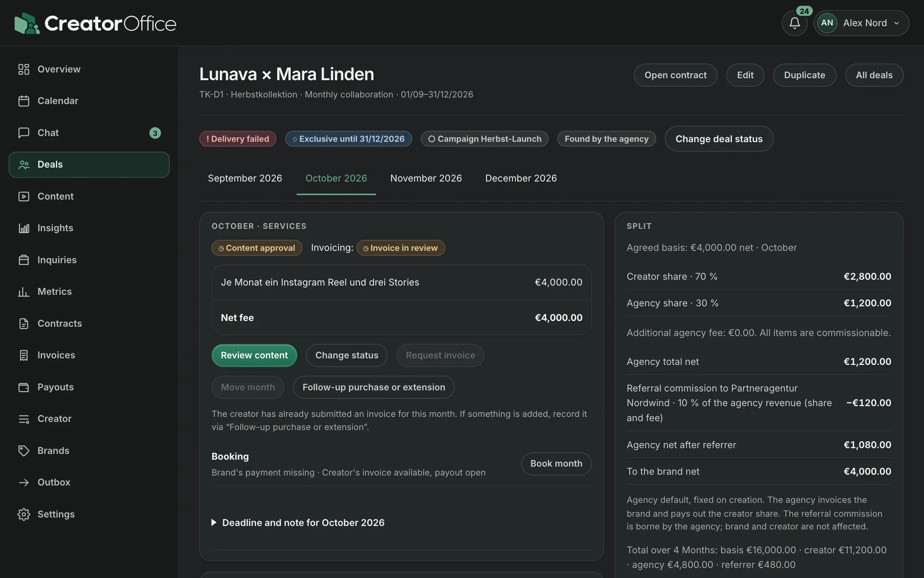Open the Change deal status menu
The width and height of the screenshot is (924, 578).
719,139
